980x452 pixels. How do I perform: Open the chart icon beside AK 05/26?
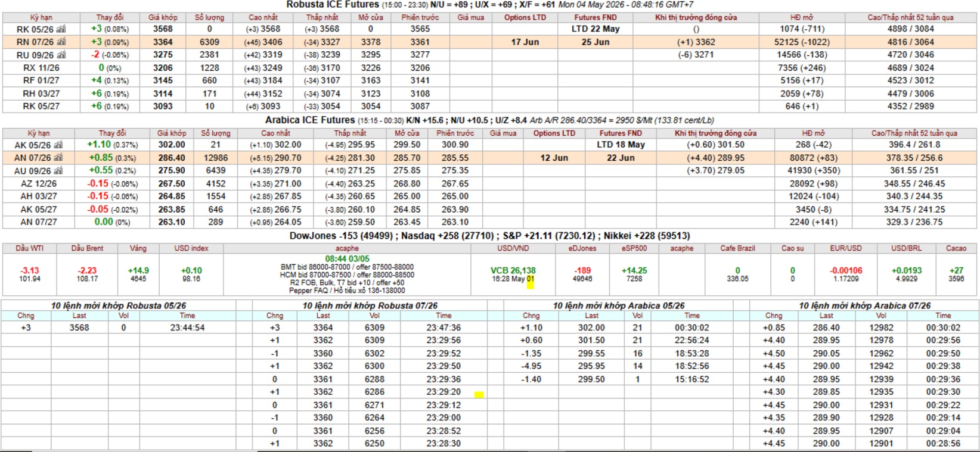(x=58, y=145)
